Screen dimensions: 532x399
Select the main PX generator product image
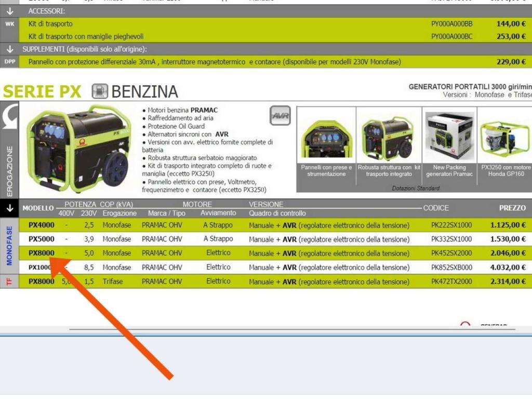(79, 149)
